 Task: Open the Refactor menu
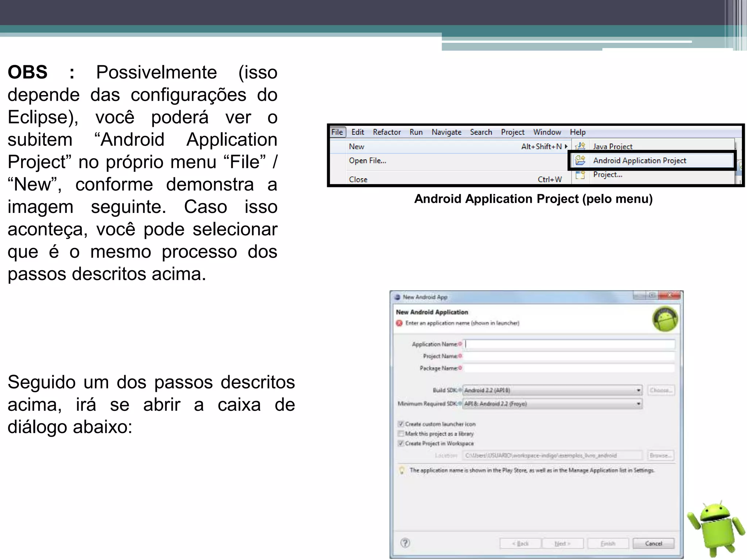click(x=387, y=132)
